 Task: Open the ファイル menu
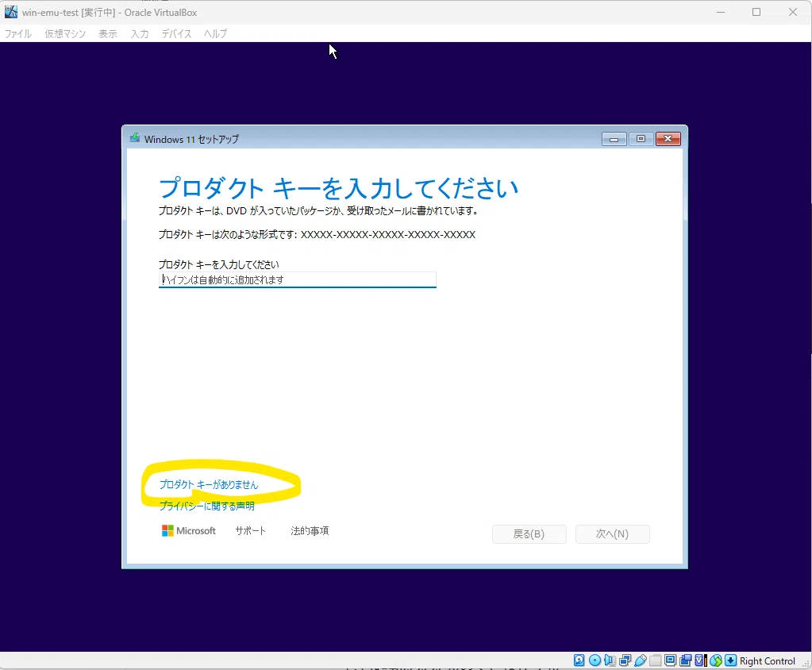tap(18, 33)
